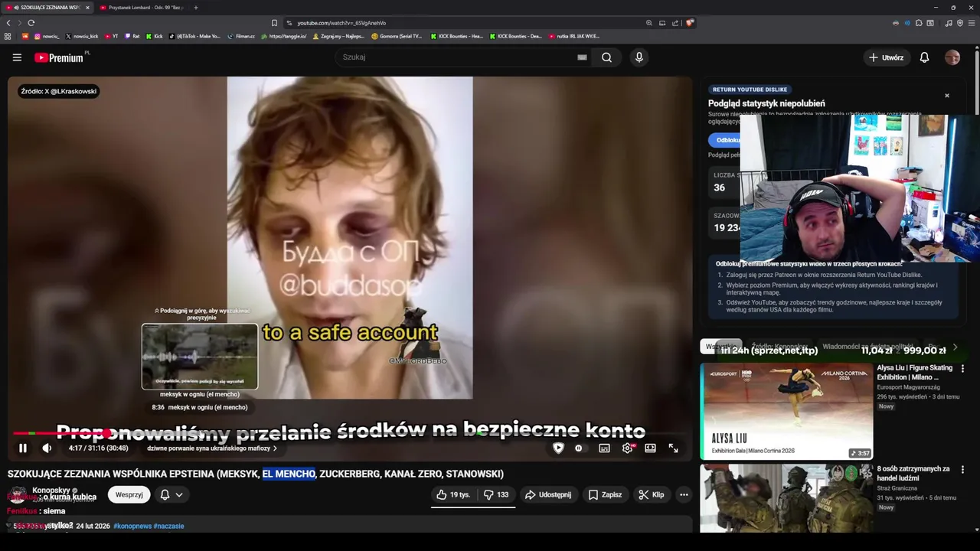This screenshot has width=980, height=551.
Task: Click the seek preview thumbnail
Action: 200,357
